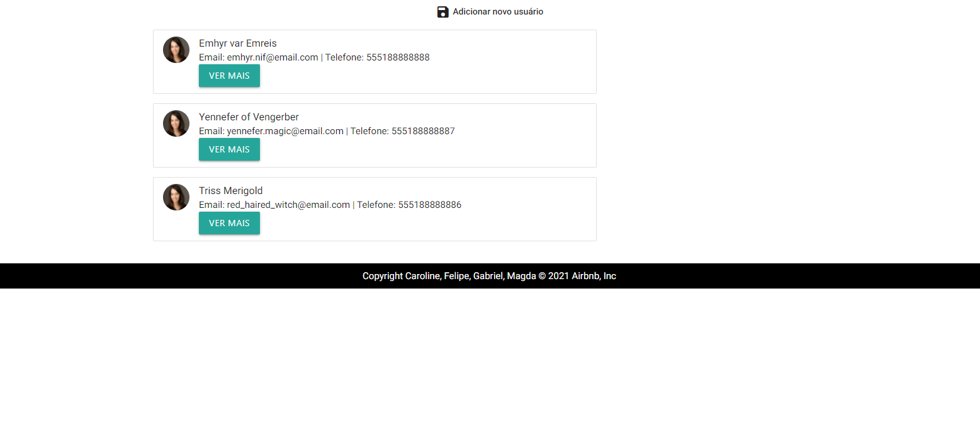Click the name Yennefer of Vengerber
Viewport: 980px width, 441px height.
pyautogui.click(x=249, y=117)
